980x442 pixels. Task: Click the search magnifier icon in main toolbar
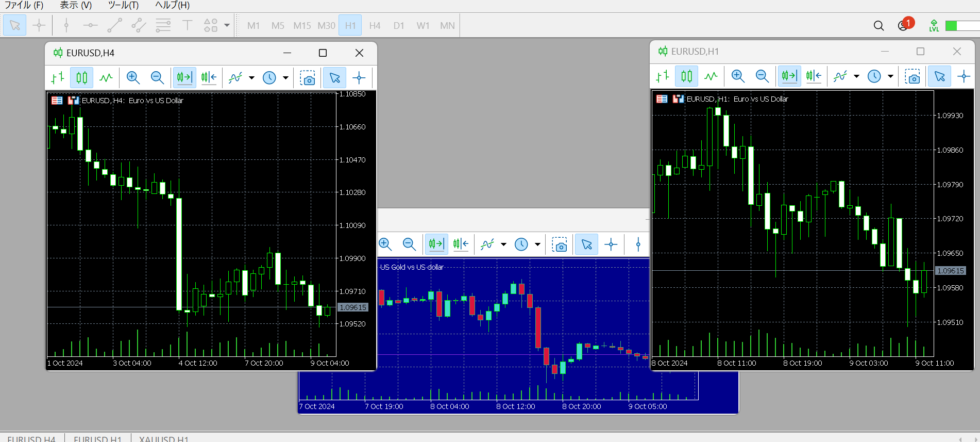pyautogui.click(x=878, y=26)
